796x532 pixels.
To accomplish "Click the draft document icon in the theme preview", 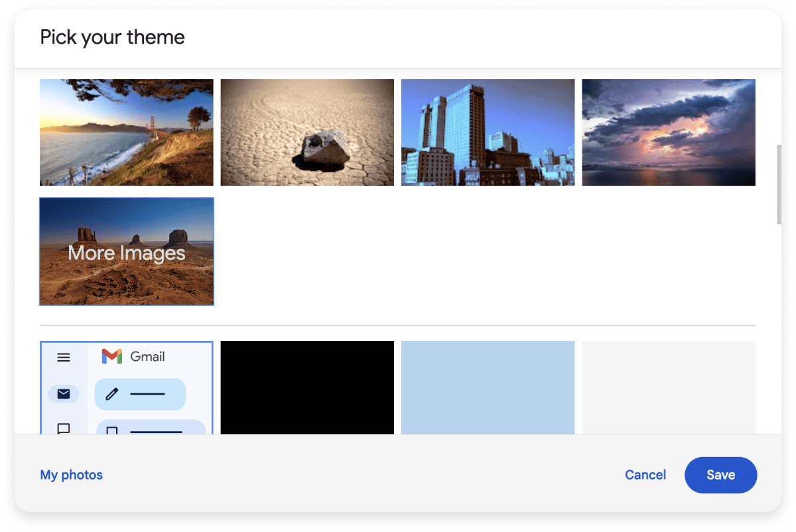I will click(113, 430).
